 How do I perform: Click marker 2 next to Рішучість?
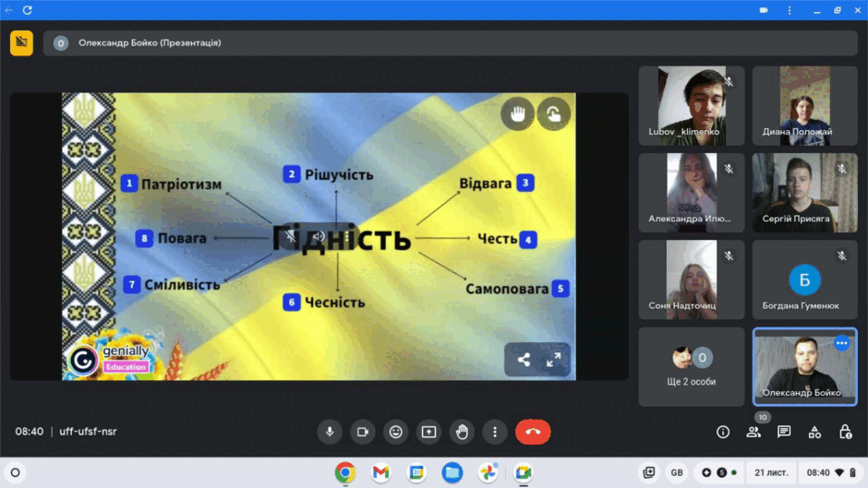coord(292,173)
